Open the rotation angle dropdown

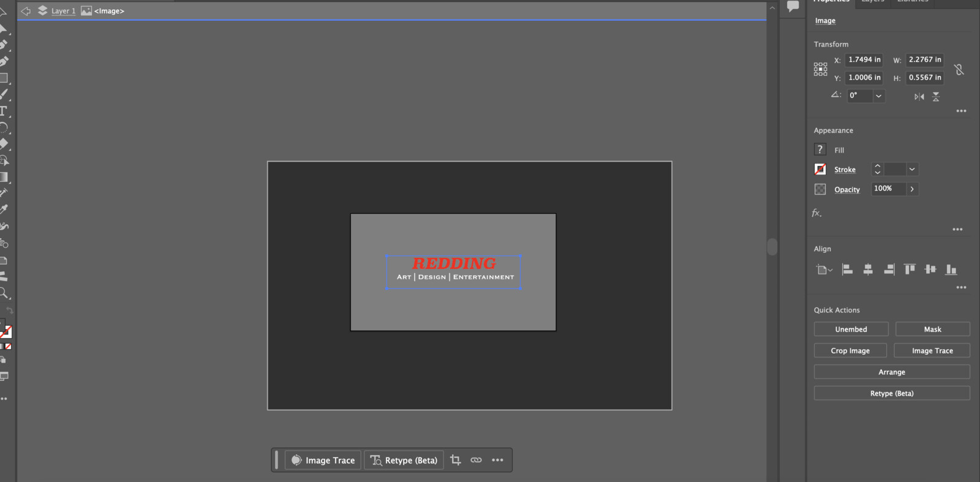(879, 96)
